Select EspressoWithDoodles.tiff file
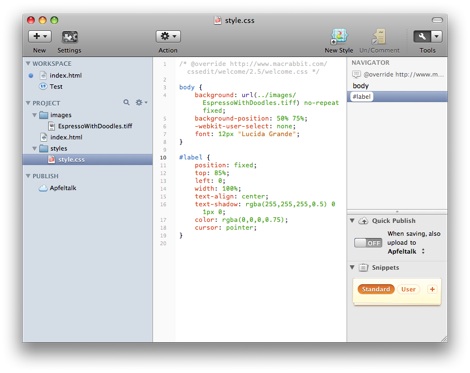Screen dimensions: 470x373 [95, 126]
